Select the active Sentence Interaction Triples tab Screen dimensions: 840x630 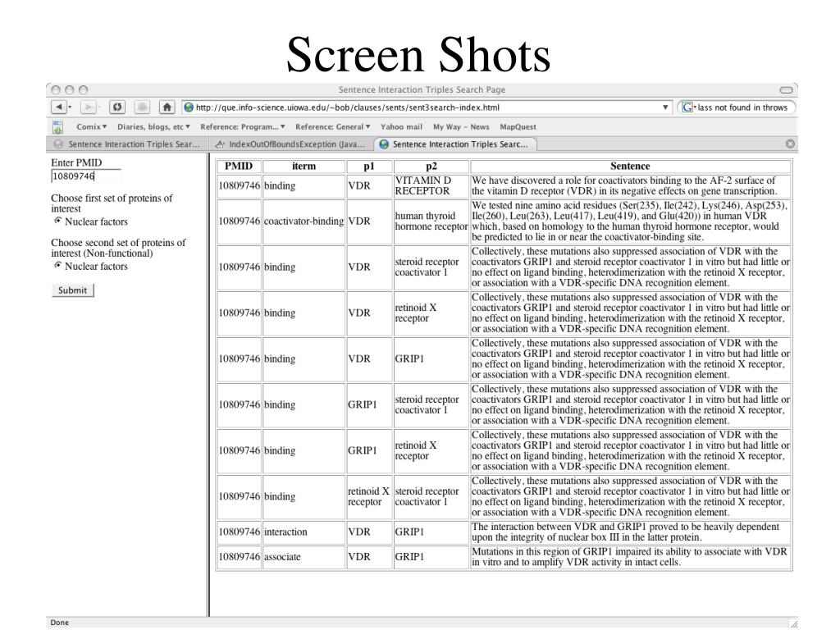pyautogui.click(x=455, y=144)
